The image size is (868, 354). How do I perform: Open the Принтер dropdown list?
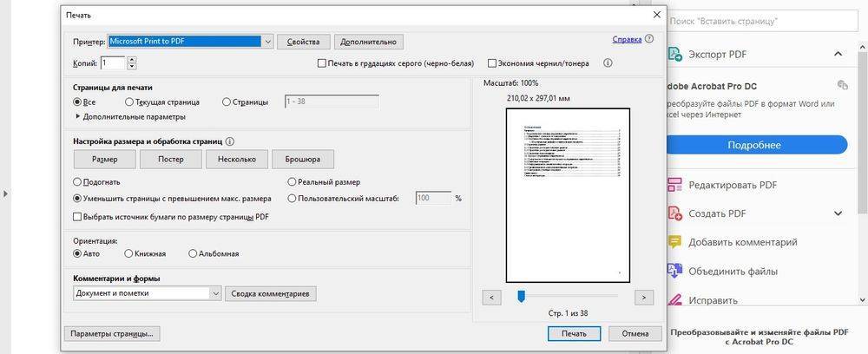click(267, 42)
